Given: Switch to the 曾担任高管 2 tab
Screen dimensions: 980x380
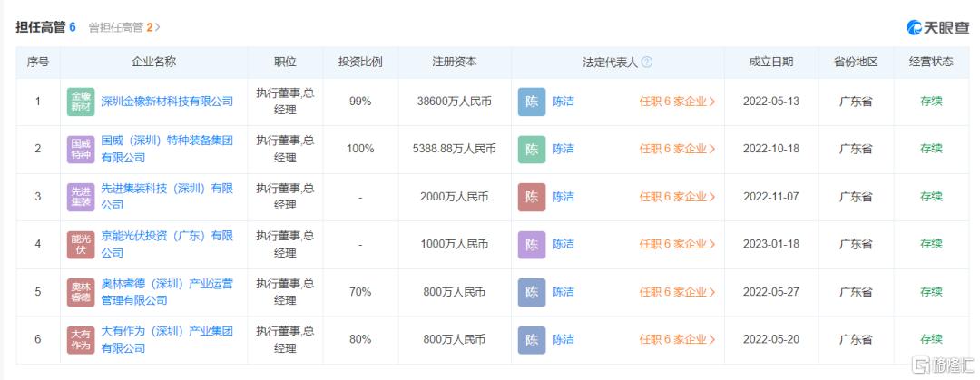Looking at the screenshot, I should 123,27.
